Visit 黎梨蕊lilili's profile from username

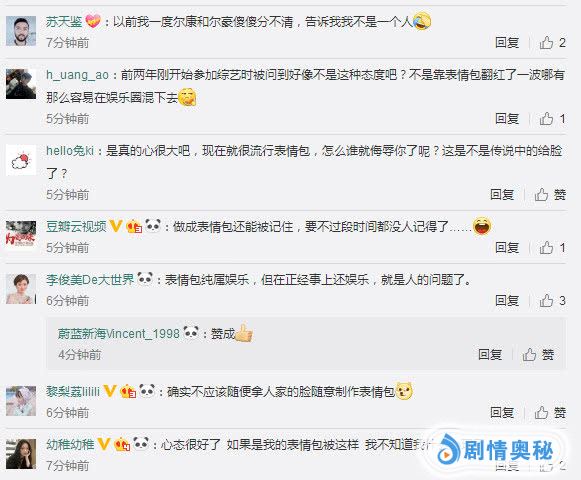click(73, 391)
